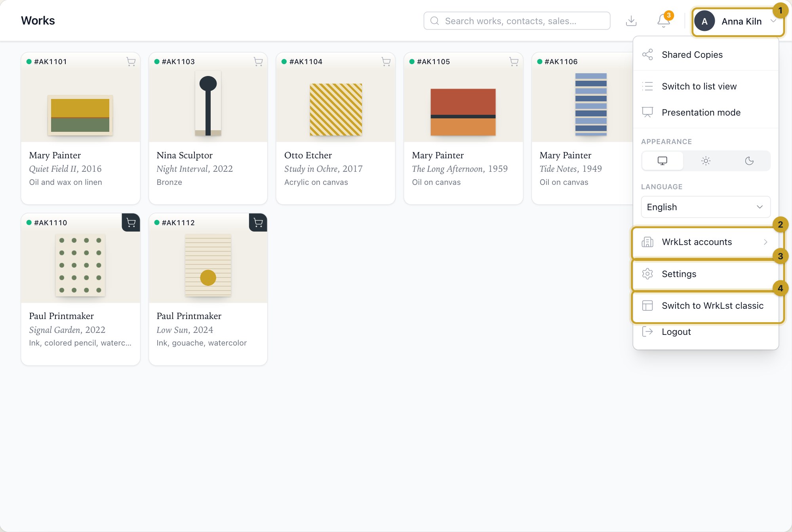Open Study in Ochre thumbnail
Screen dimensions: 792x532
point(336,110)
